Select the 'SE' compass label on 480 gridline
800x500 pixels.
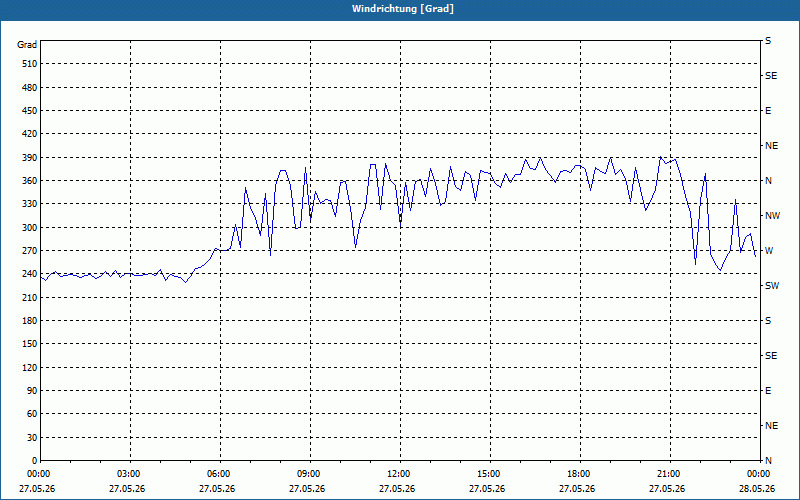771,76
